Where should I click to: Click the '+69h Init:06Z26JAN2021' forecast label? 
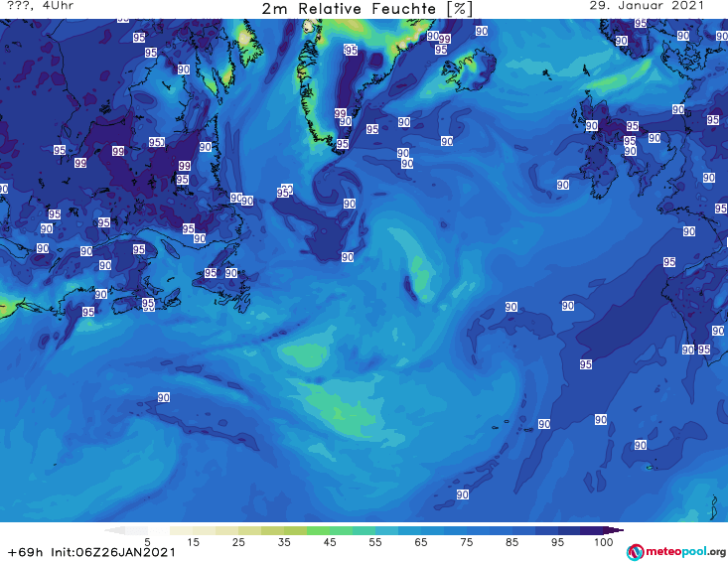coord(91,552)
